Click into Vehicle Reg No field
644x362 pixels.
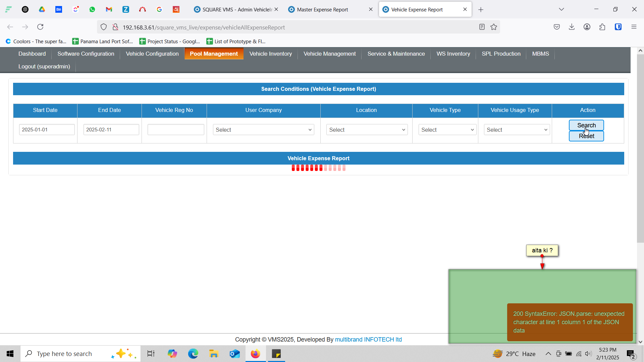pyautogui.click(x=176, y=130)
